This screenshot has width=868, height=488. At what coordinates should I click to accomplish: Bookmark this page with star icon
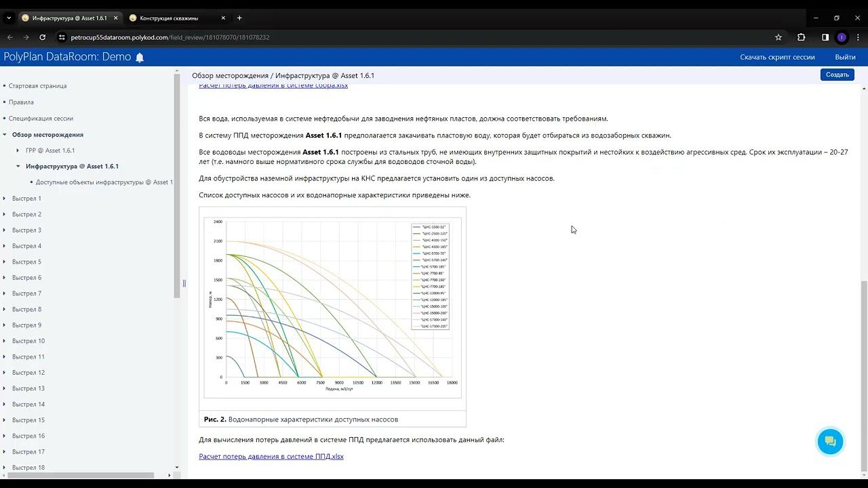[778, 37]
